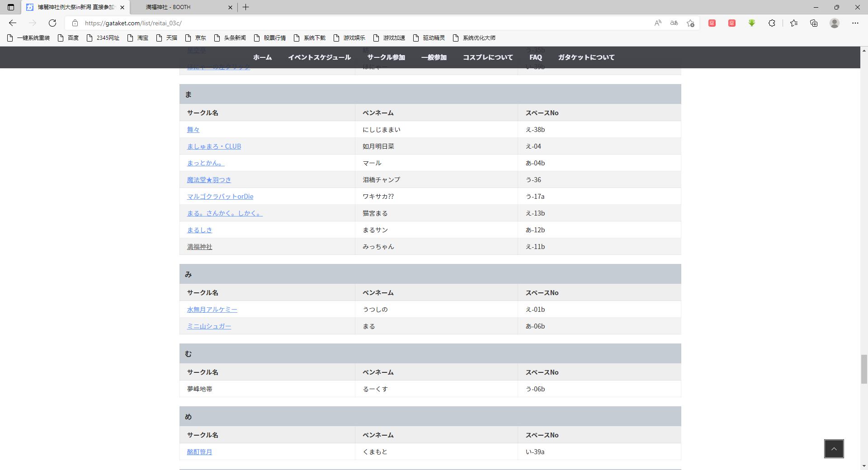Viewport: 868px width, 470px height.
Task: Click the vertical page scrollbar thumb
Action: click(x=864, y=369)
